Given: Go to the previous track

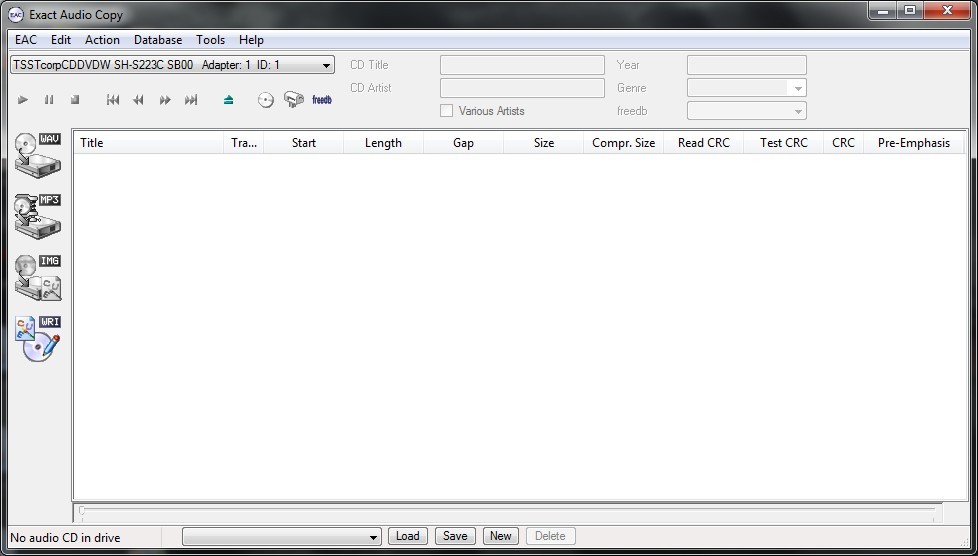Looking at the screenshot, I should tap(113, 100).
